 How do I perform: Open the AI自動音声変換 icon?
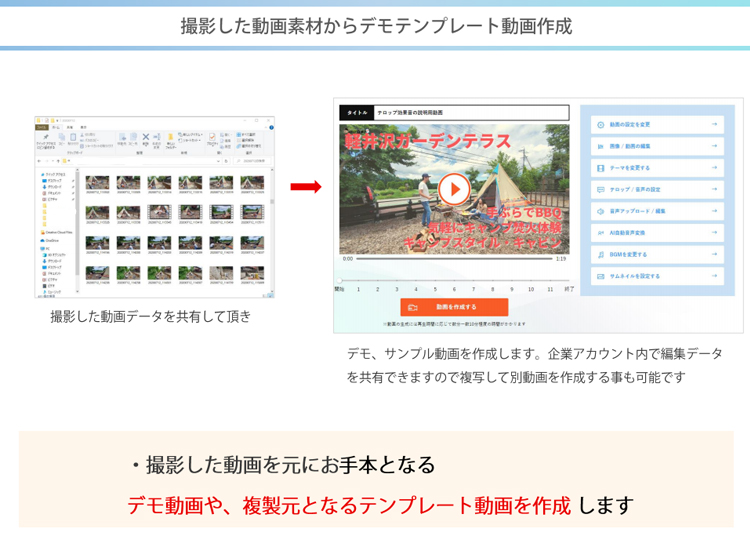point(600,233)
